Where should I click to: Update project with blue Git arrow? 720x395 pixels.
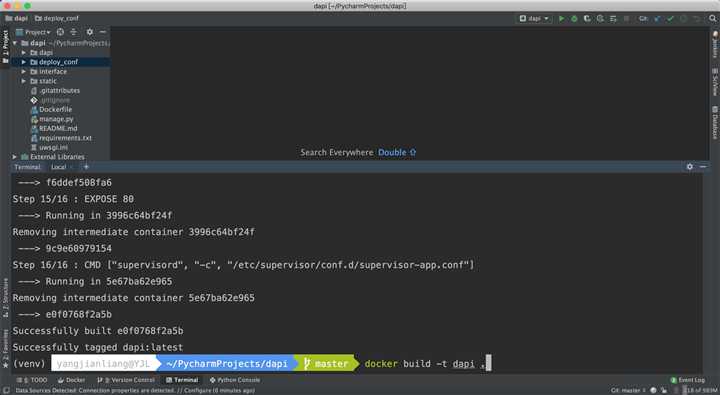658,18
